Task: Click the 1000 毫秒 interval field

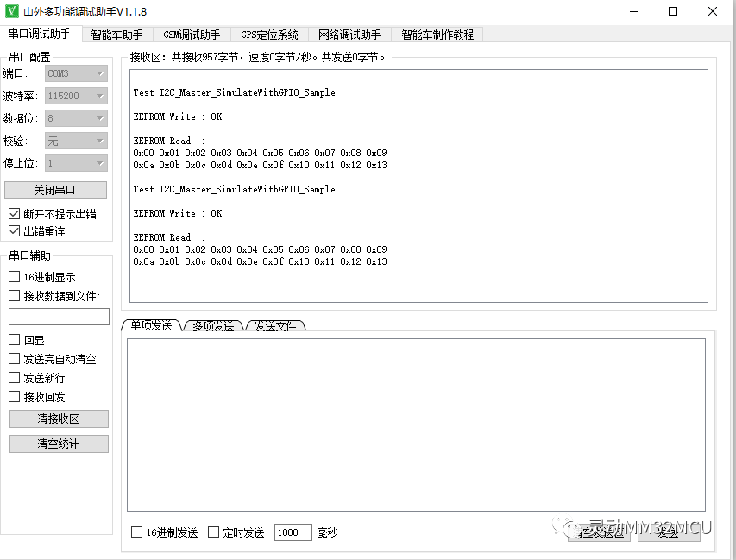Action: [x=293, y=532]
